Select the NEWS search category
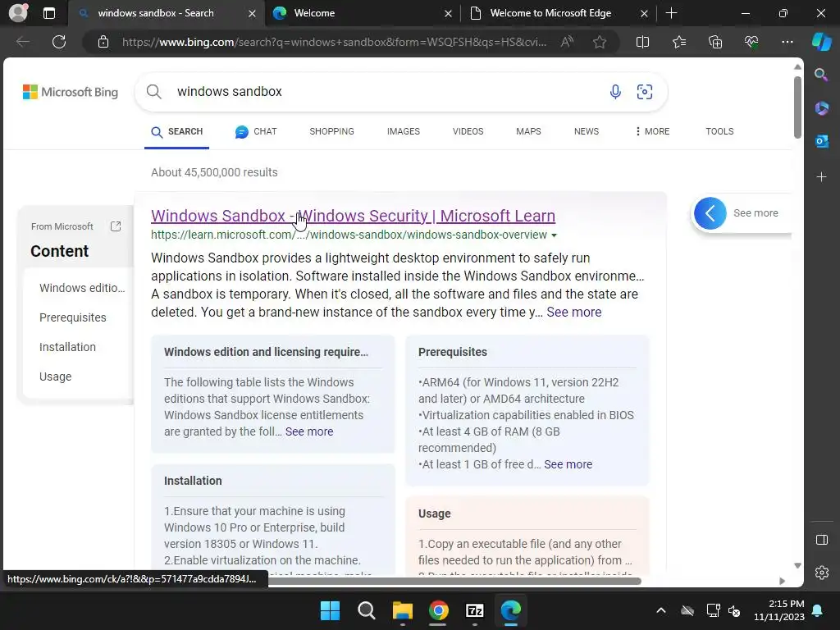840x630 pixels. [x=586, y=132]
